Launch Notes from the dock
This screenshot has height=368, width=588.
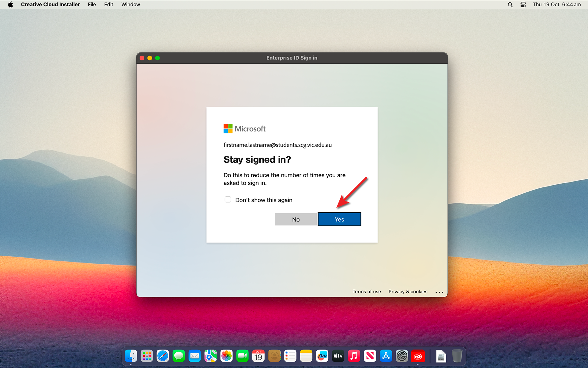(306, 356)
